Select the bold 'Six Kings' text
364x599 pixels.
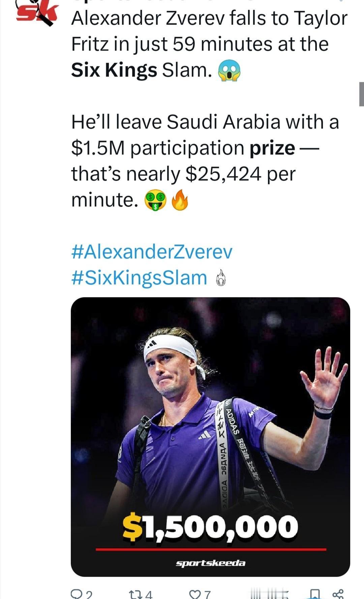114,70
